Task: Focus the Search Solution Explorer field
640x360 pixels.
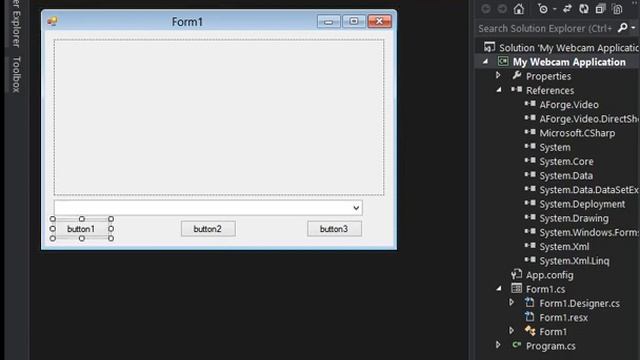Action: click(545, 28)
